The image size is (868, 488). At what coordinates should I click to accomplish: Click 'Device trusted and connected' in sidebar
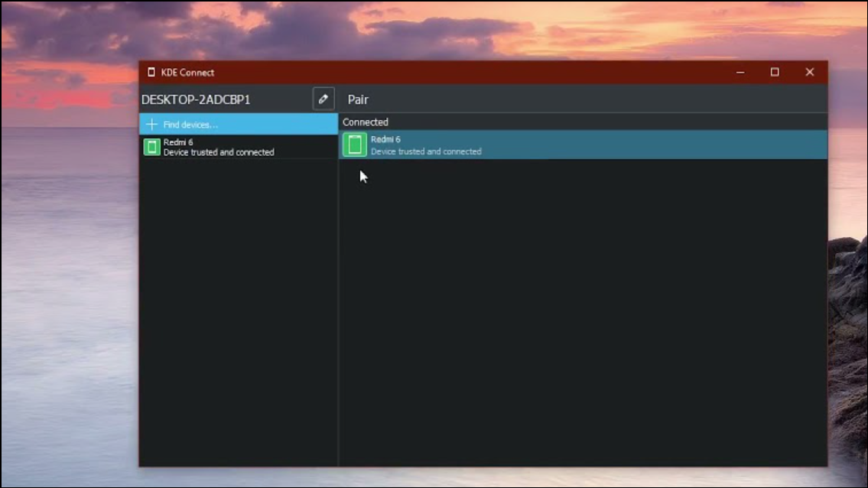[219, 152]
